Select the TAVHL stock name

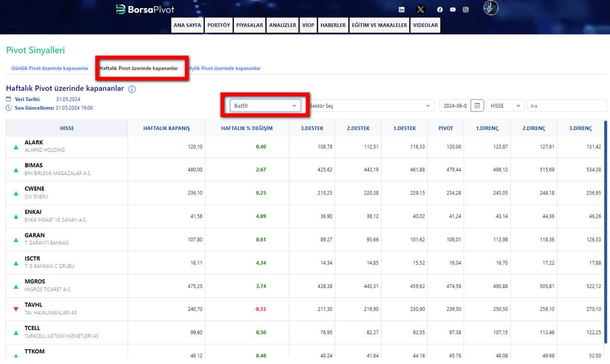point(34,305)
